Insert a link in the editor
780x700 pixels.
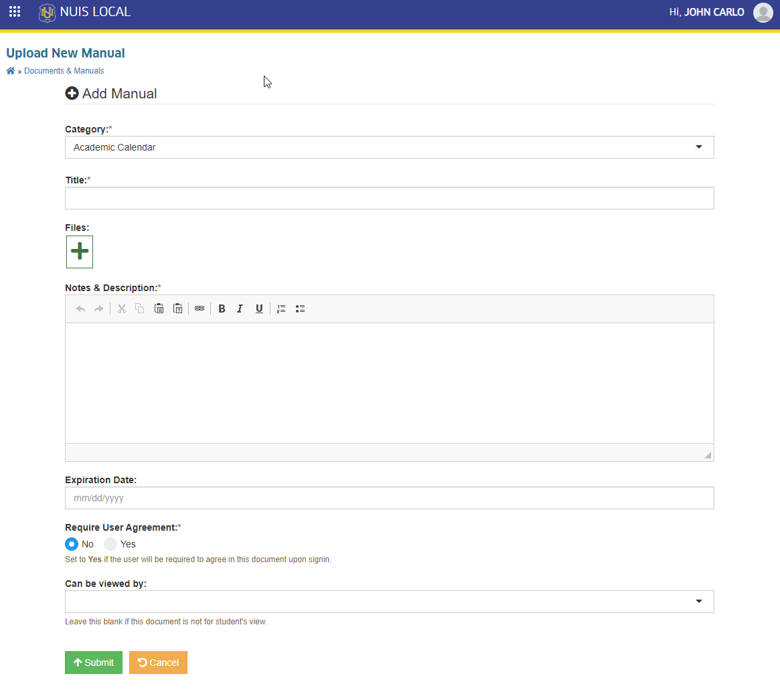click(x=200, y=309)
